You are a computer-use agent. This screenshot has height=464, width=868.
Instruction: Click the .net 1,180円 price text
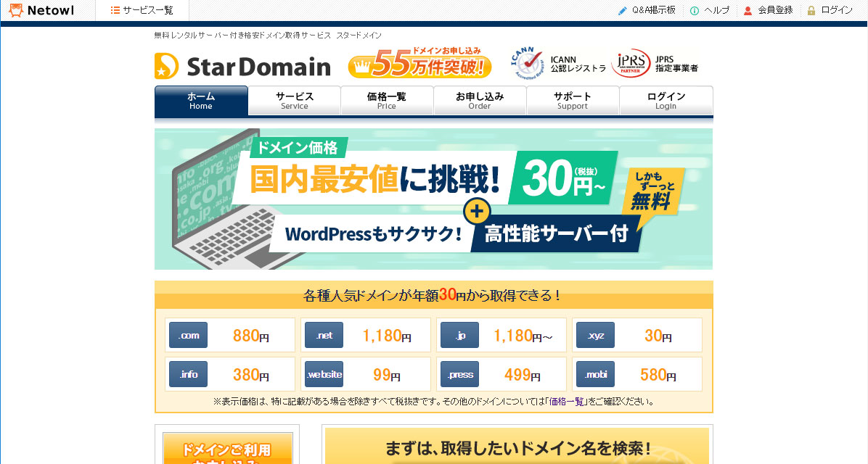[x=386, y=336]
